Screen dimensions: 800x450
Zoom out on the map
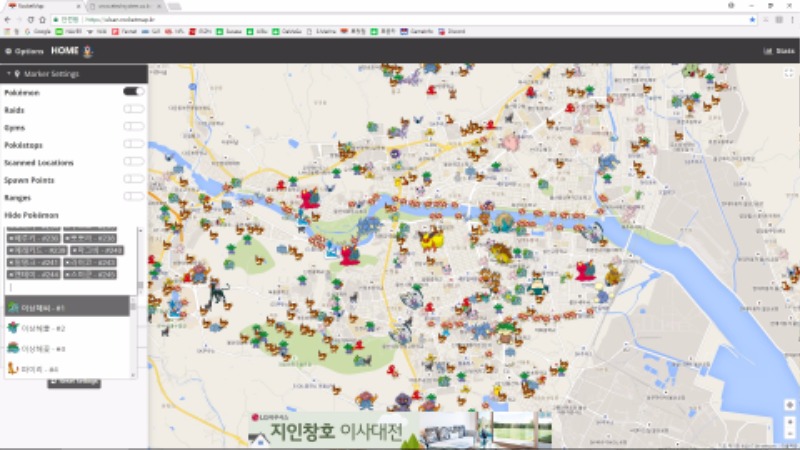790,434
